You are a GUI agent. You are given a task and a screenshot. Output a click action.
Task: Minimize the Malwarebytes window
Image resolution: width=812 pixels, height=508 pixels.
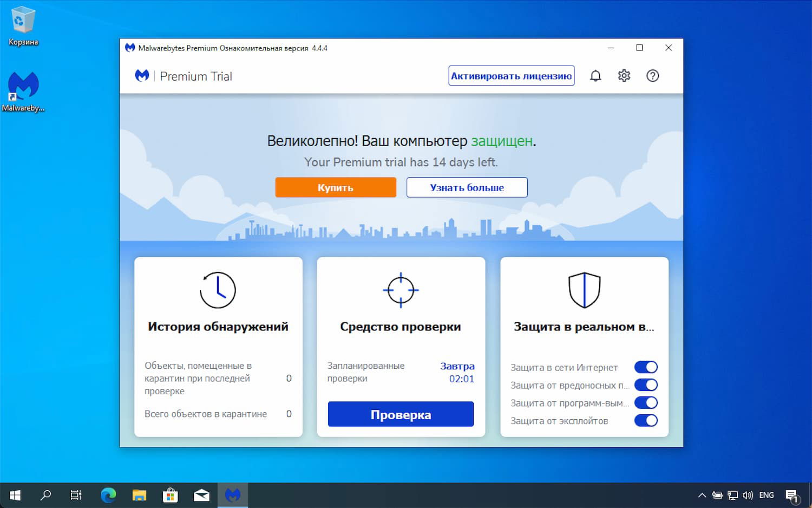coord(611,48)
